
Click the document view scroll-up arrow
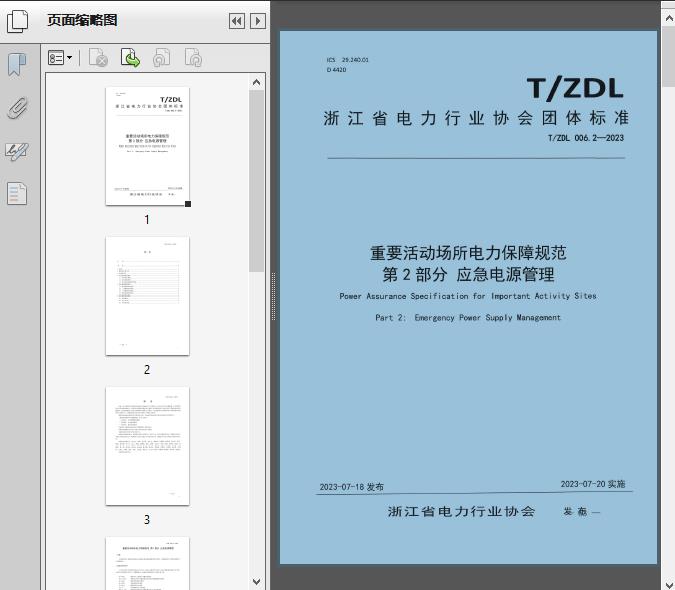point(669,19)
